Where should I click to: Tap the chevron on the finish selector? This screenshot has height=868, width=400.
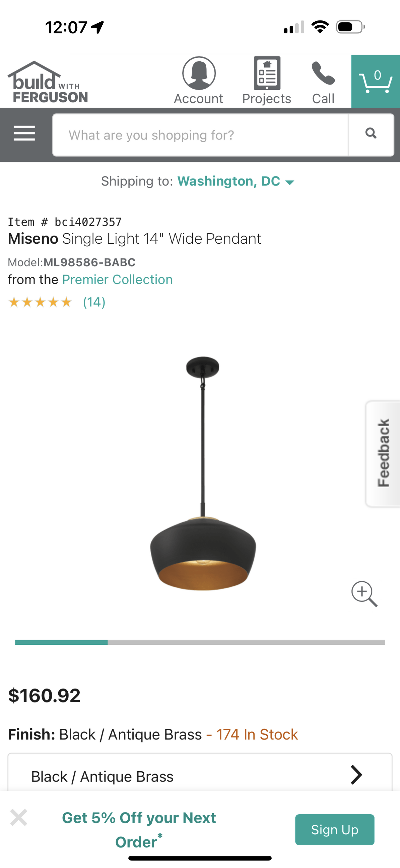pos(356,775)
